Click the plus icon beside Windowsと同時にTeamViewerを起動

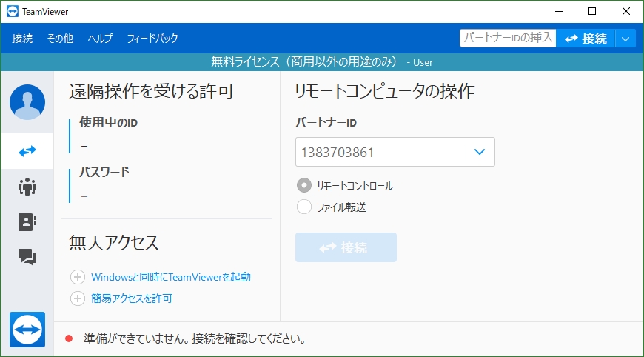coord(78,277)
